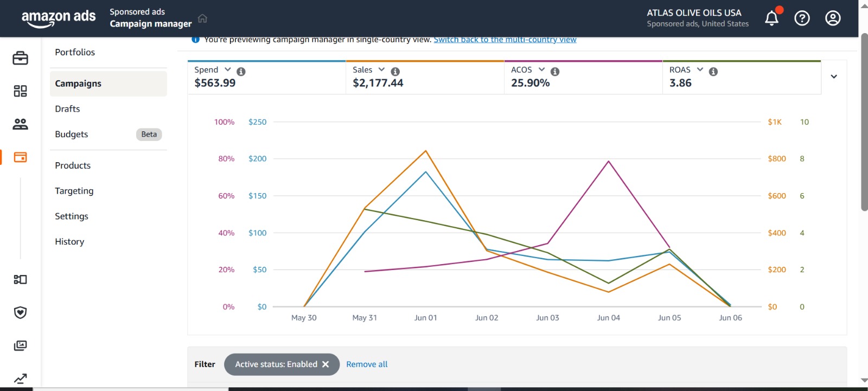
Task: Click the help question mark icon
Action: tap(802, 18)
